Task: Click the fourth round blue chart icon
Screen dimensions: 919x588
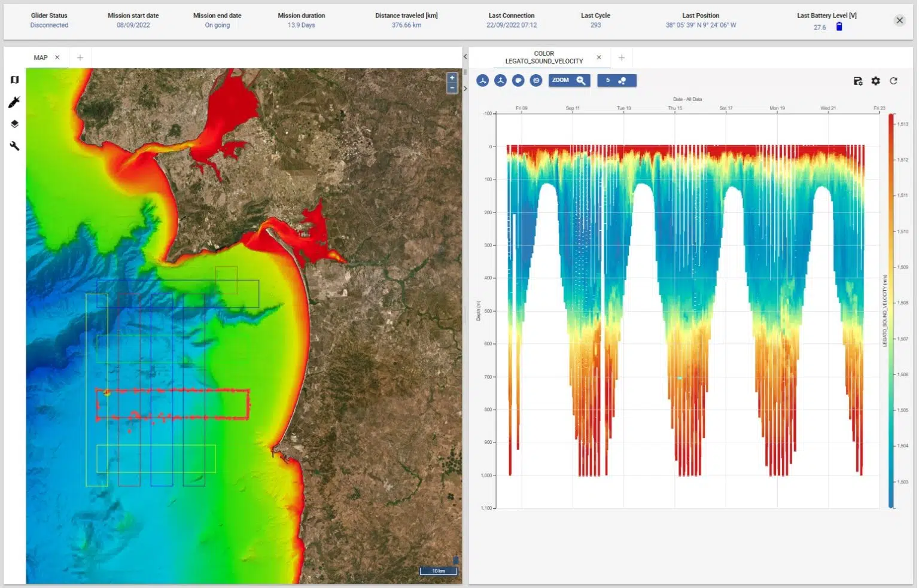Action: 536,81
